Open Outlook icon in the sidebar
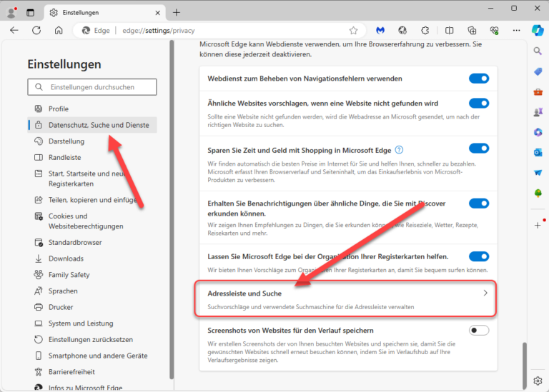 538,153
